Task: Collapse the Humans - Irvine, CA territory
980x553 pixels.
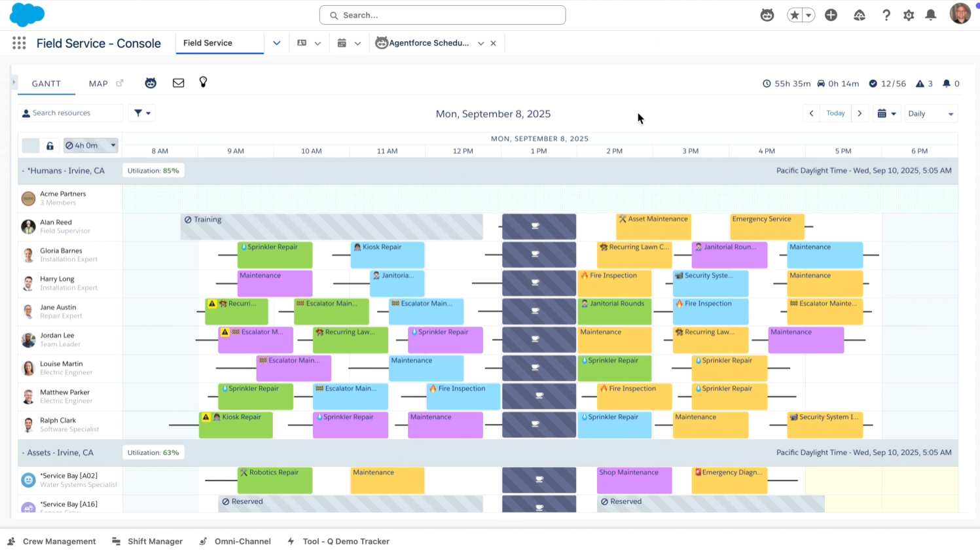Action: click(x=23, y=171)
